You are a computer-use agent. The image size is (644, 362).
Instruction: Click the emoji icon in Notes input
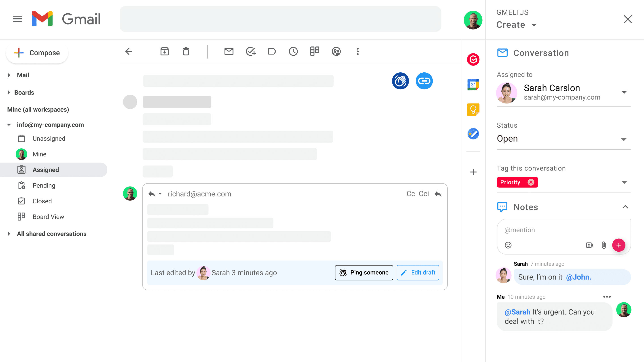tap(508, 245)
